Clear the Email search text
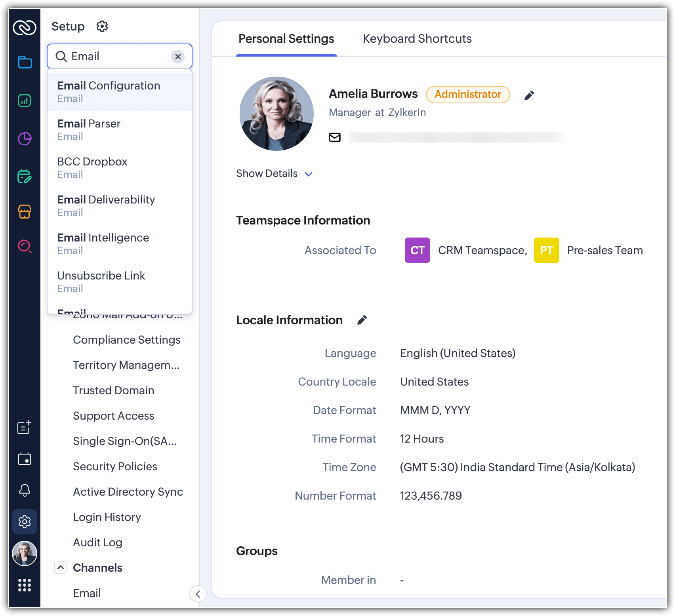This screenshot has height=616, width=675. point(178,57)
